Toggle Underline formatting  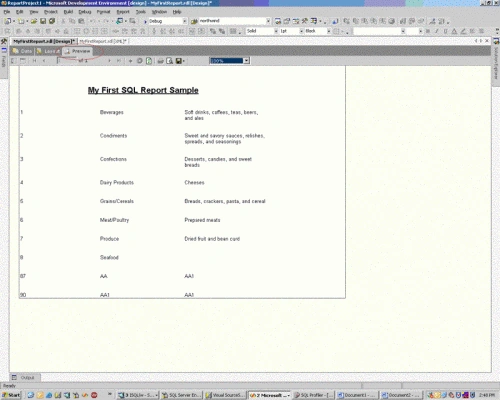(445, 31)
